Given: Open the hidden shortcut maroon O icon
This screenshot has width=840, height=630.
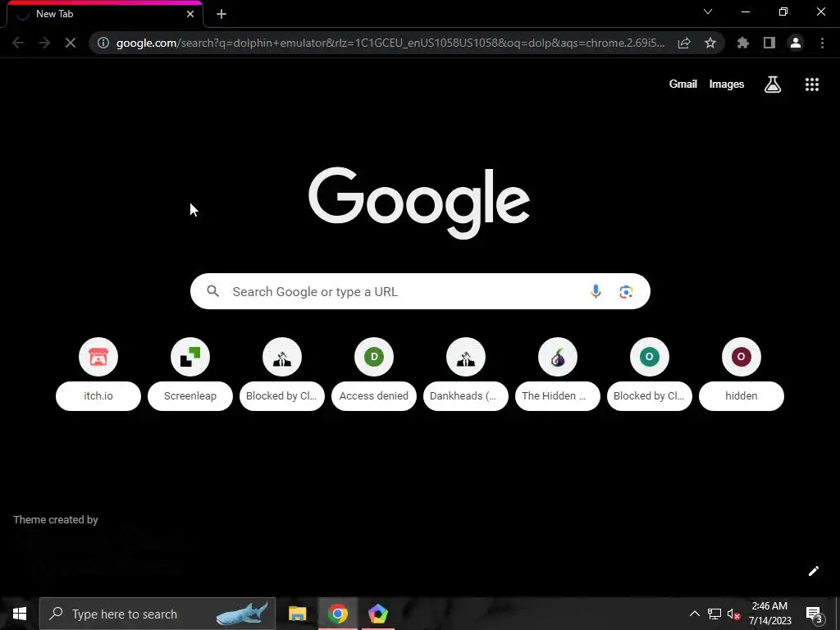Looking at the screenshot, I should pyautogui.click(x=742, y=357).
